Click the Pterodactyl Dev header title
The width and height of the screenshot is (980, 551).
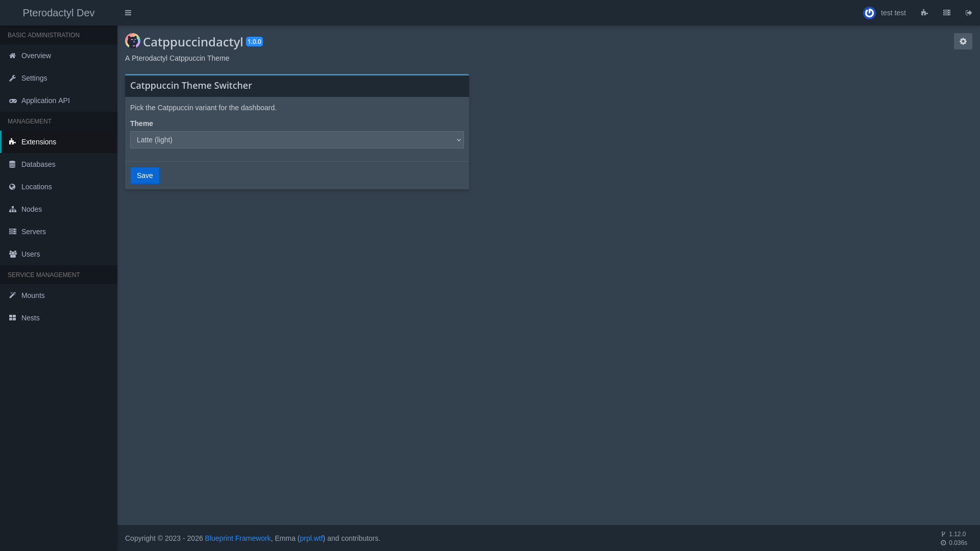[59, 13]
